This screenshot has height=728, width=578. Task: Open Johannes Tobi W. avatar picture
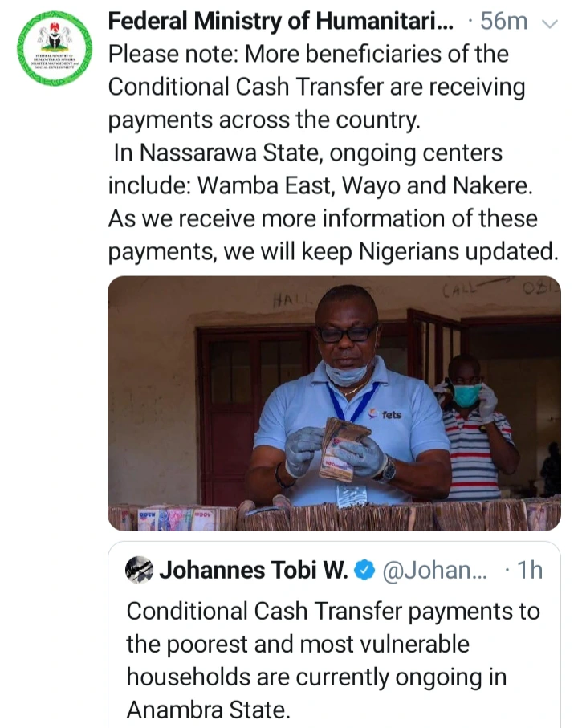click(x=139, y=570)
